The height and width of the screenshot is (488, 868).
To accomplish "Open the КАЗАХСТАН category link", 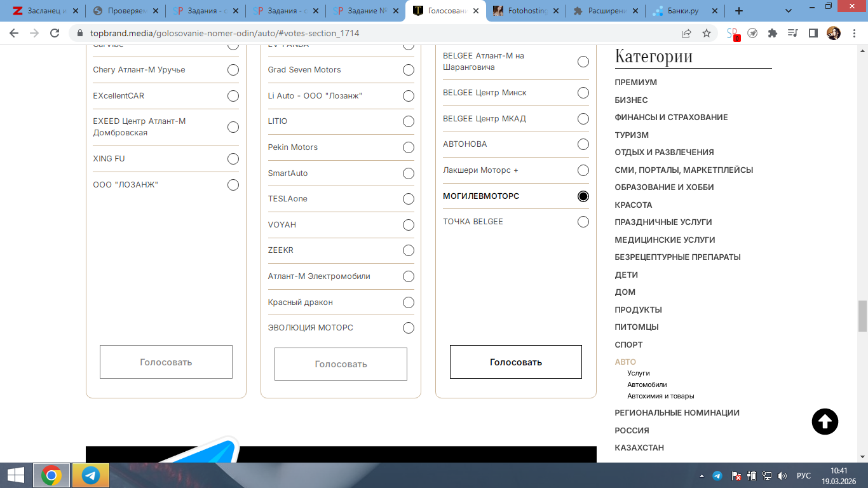I will point(639,448).
